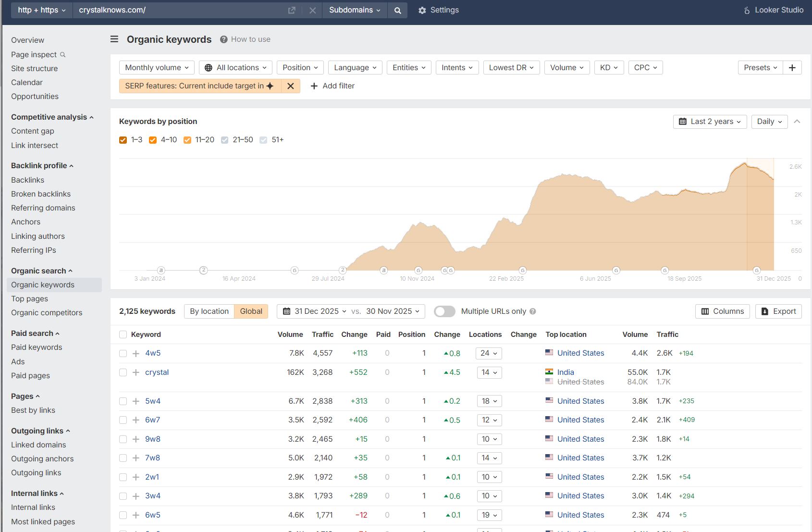Viewport: 812px width, 532px height.
Task: Expand the Monthly volume dropdown
Action: [157, 68]
